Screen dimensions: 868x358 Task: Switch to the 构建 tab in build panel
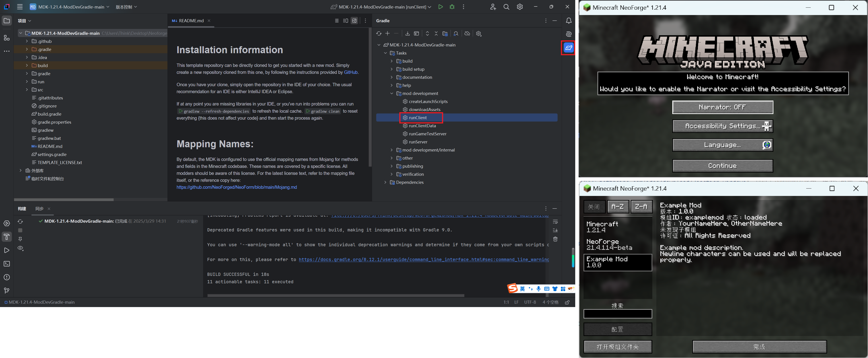point(22,209)
